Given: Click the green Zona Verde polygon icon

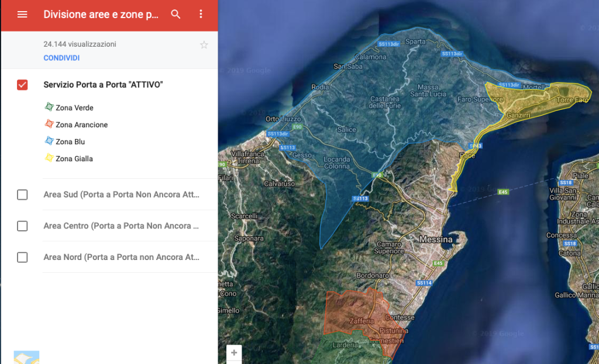Looking at the screenshot, I should [x=49, y=107].
